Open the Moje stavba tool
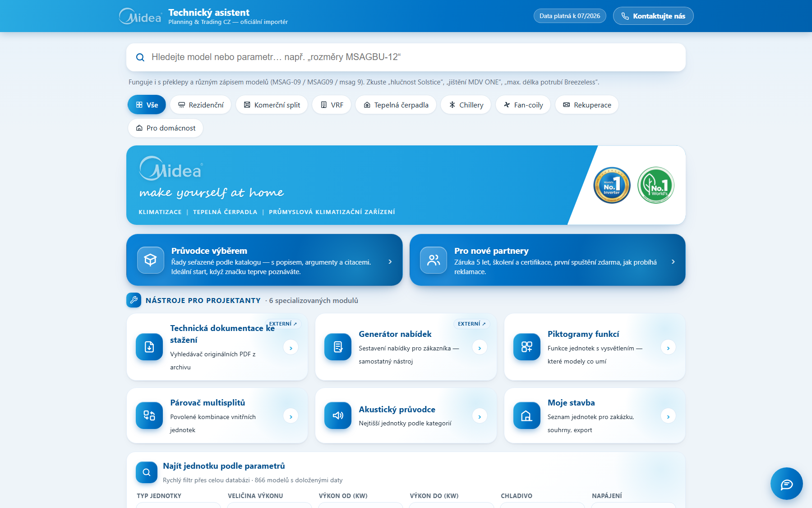 (595, 415)
